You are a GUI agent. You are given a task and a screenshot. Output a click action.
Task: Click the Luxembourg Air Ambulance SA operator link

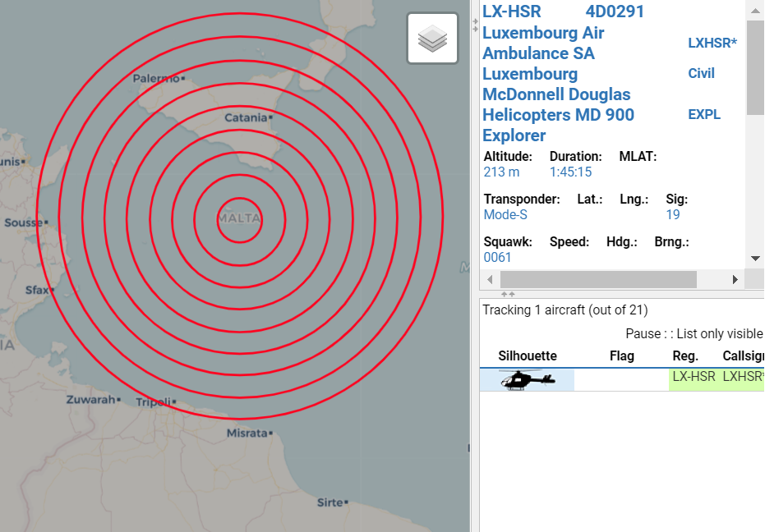(x=542, y=43)
